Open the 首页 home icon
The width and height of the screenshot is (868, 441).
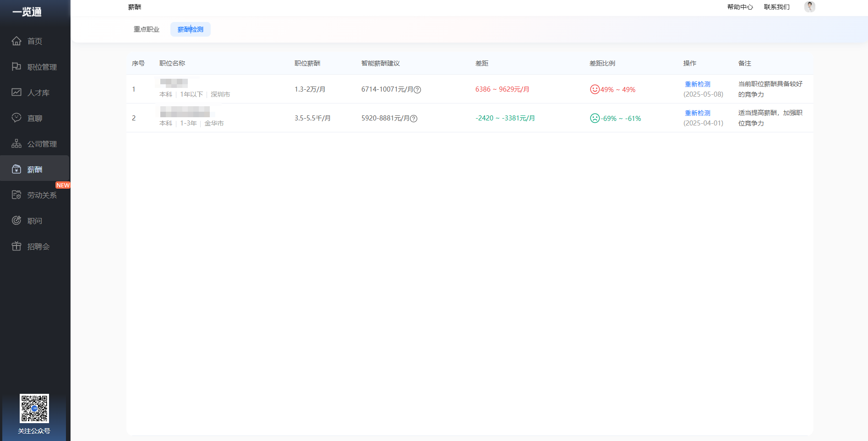click(x=16, y=41)
